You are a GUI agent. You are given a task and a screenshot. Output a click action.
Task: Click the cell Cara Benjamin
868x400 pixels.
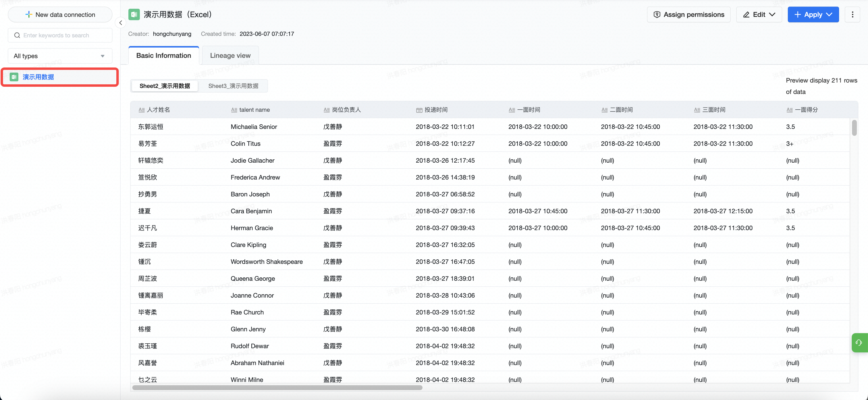pos(251,211)
